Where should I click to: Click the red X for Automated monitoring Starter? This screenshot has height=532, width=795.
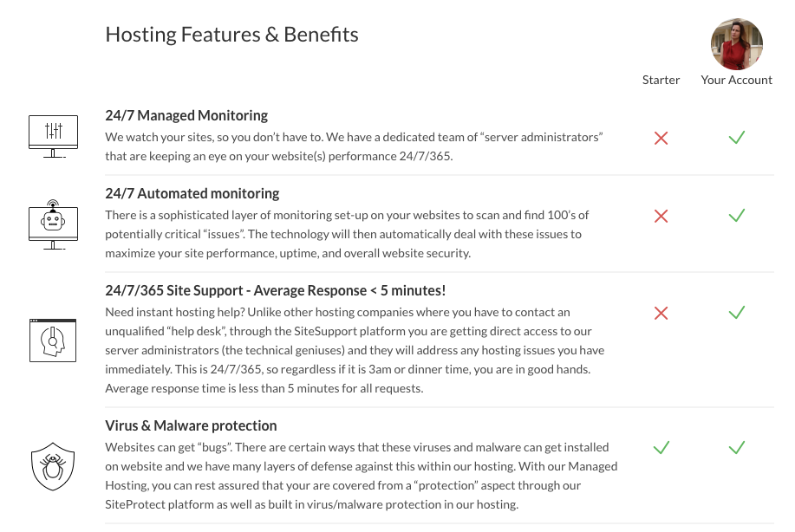tap(661, 216)
